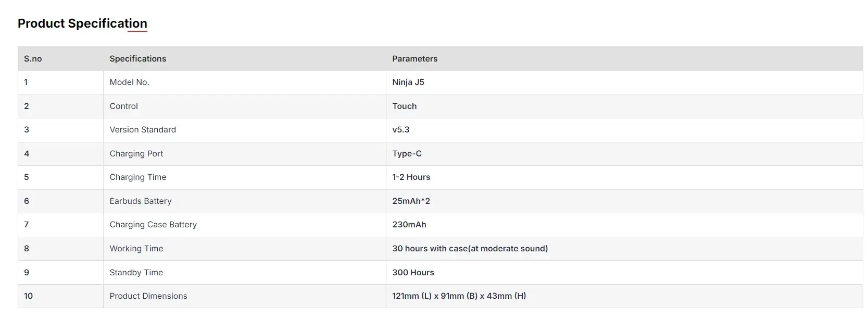The height and width of the screenshot is (328, 868).
Task: Click the Product Specification heading
Action: pos(82,23)
